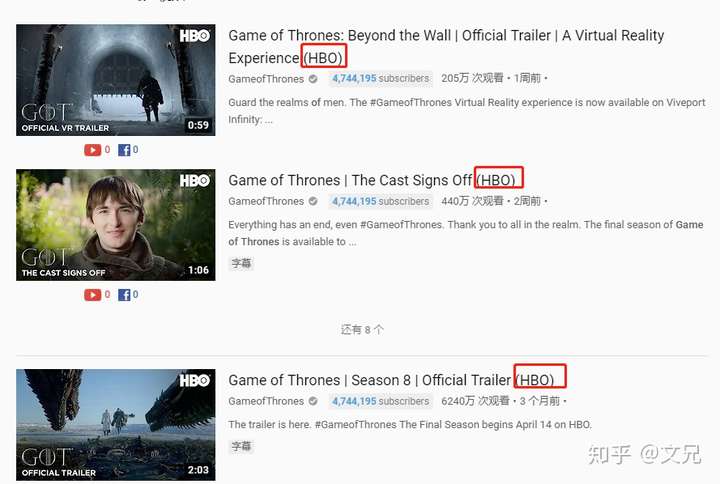Open the Season 8 Official Trailer thumbnail

click(x=116, y=425)
